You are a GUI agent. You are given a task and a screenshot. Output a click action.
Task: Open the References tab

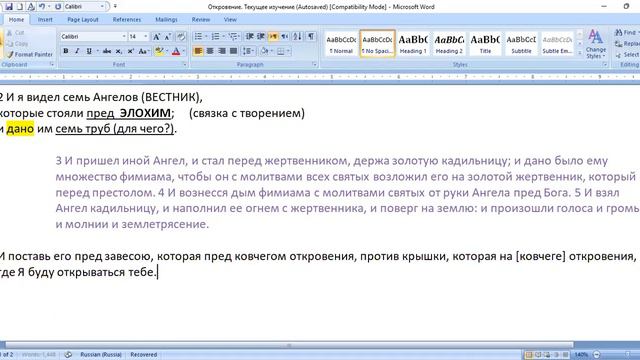coord(127,20)
